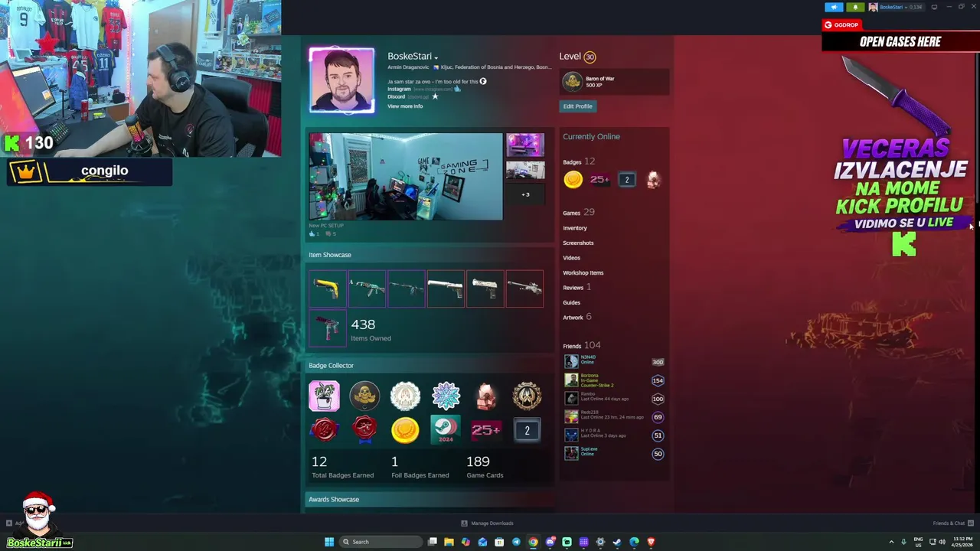
Task: Open persona name history arrow beside BoskeStari
Action: tap(436, 57)
